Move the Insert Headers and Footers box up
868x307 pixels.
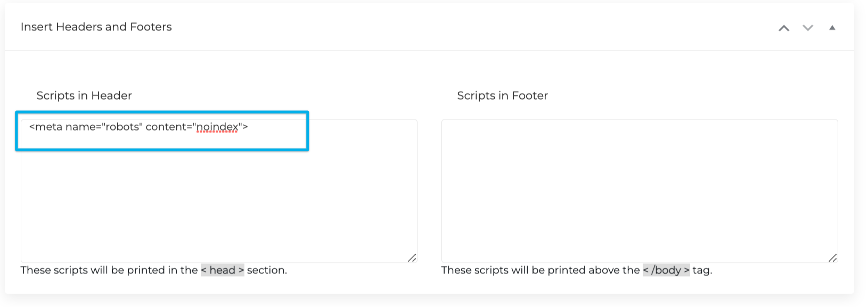tap(784, 28)
